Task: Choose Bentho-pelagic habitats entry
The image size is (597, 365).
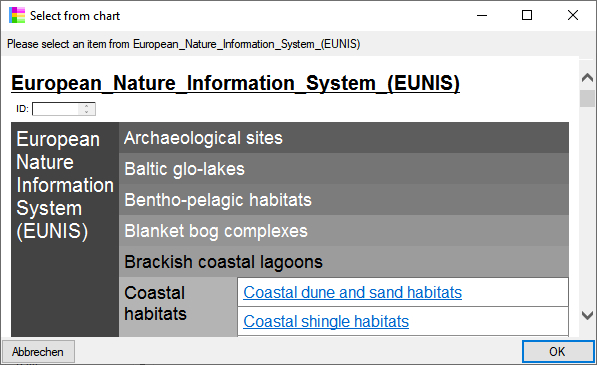Action: tap(344, 199)
